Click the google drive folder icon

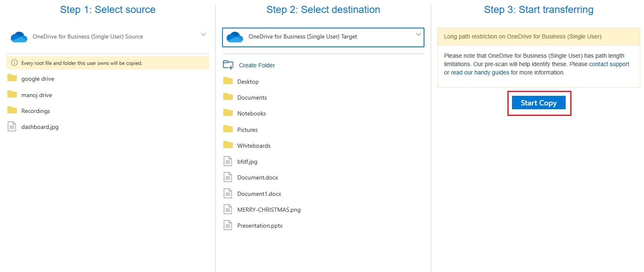pos(12,78)
